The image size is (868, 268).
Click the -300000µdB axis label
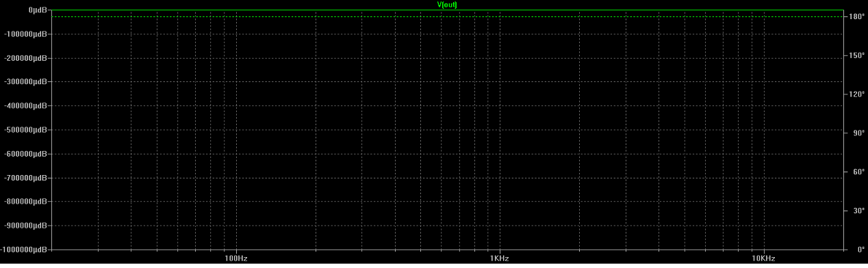coord(26,82)
